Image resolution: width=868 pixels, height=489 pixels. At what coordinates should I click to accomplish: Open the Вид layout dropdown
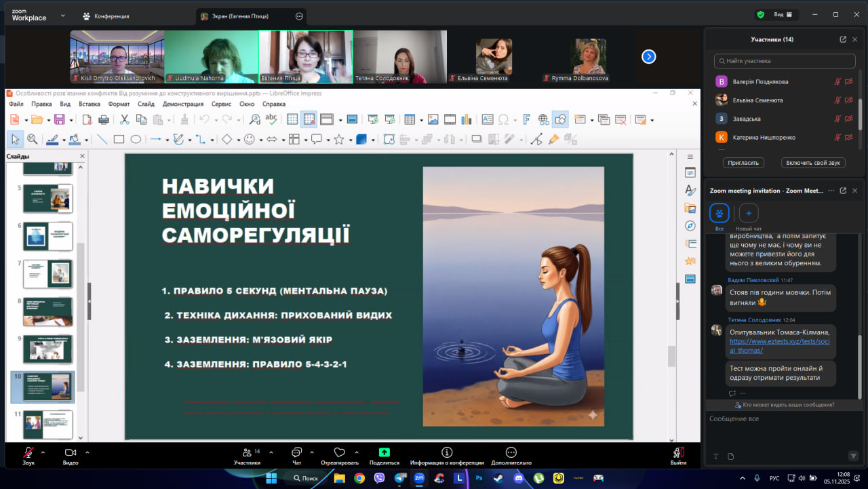click(784, 14)
